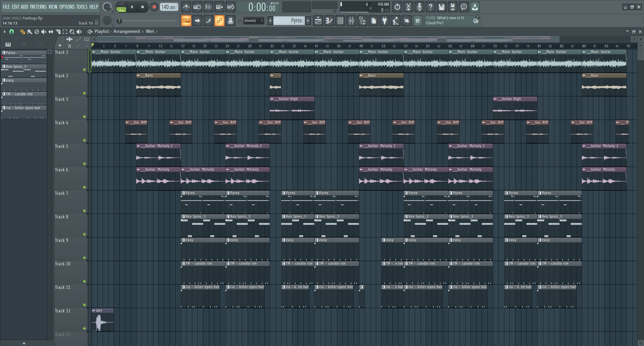Select the Slip tool in playlist
Screen dimensions: 644x346
tap(51, 32)
